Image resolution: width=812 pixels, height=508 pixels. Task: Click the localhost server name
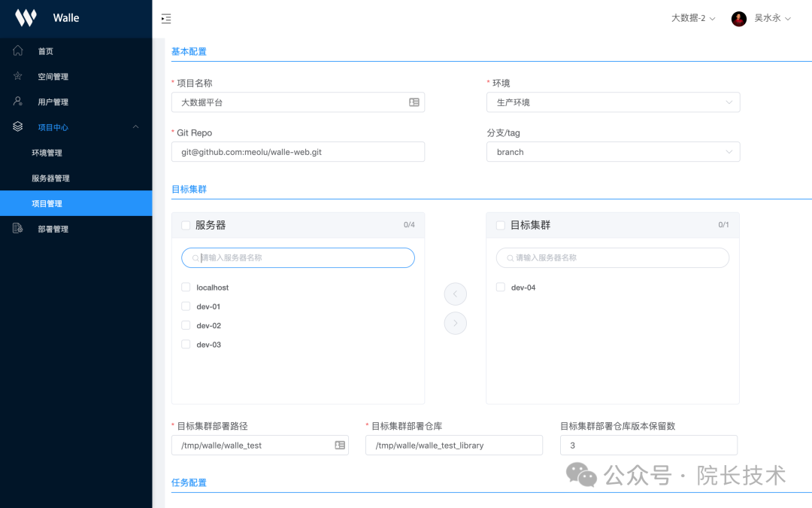212,287
